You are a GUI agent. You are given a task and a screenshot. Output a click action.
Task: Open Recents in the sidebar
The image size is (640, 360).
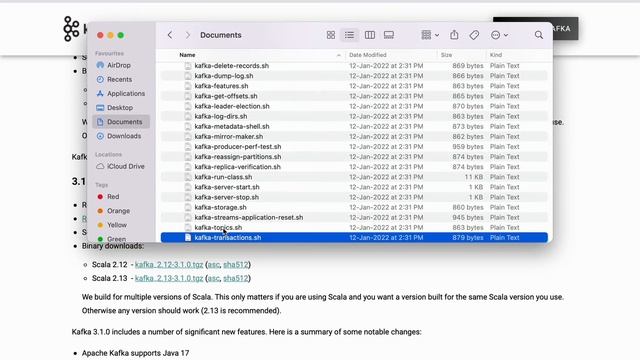point(119,80)
